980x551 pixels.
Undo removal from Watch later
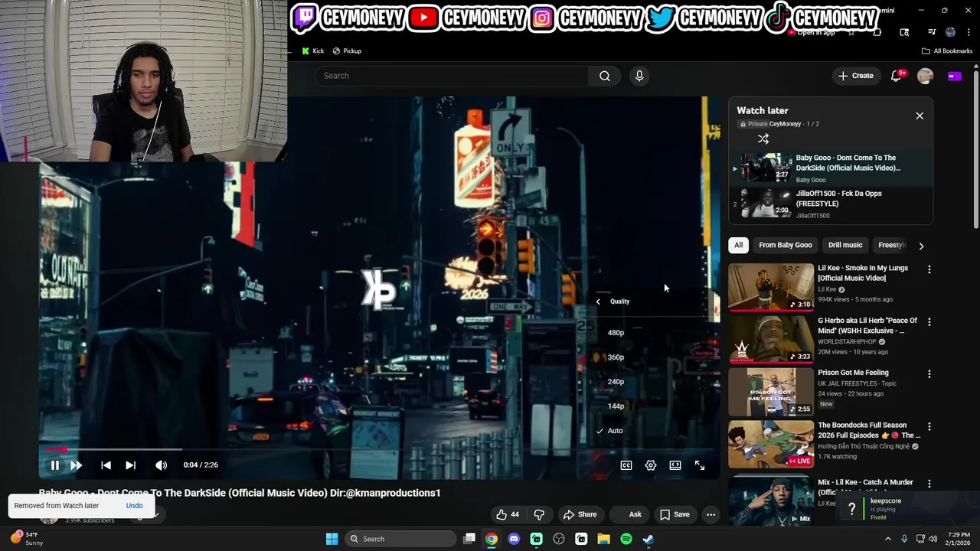(134, 506)
